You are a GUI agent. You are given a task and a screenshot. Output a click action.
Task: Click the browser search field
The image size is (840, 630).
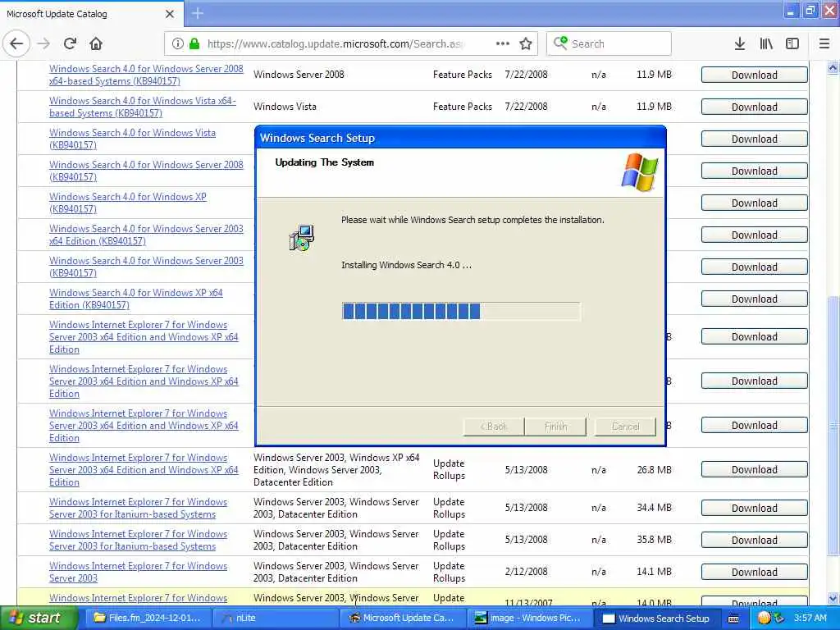coord(609,44)
